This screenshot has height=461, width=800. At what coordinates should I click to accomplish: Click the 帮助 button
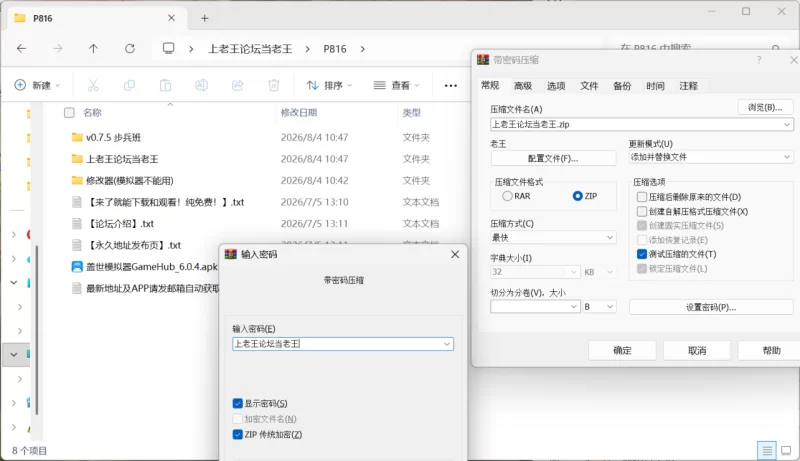click(x=769, y=350)
